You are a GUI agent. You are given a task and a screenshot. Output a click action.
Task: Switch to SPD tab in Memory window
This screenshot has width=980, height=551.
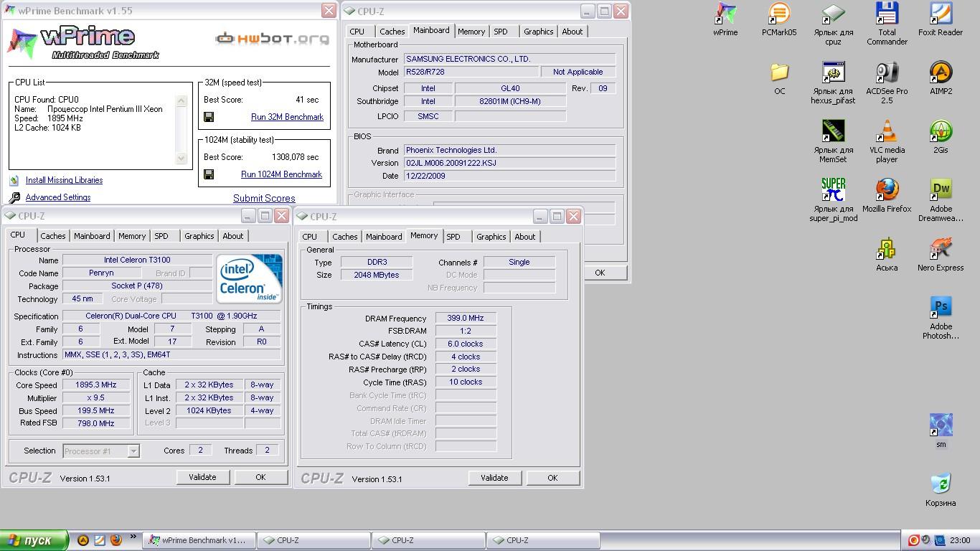(x=453, y=237)
